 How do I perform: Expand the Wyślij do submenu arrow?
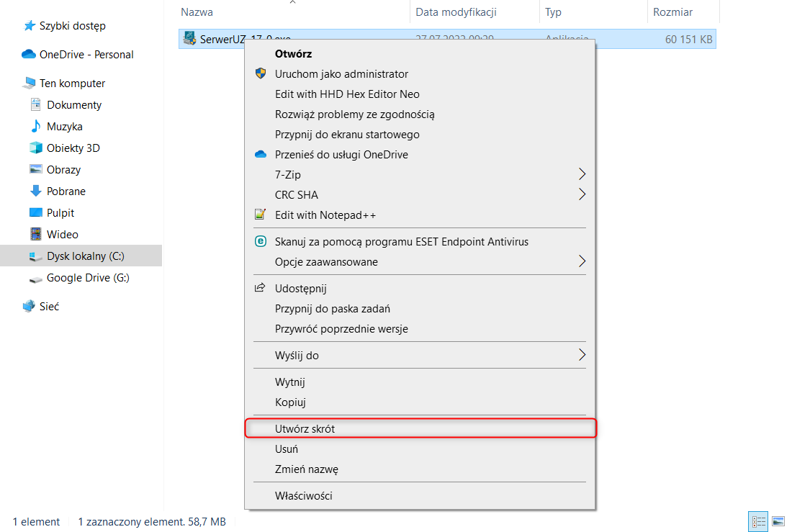[x=582, y=355]
